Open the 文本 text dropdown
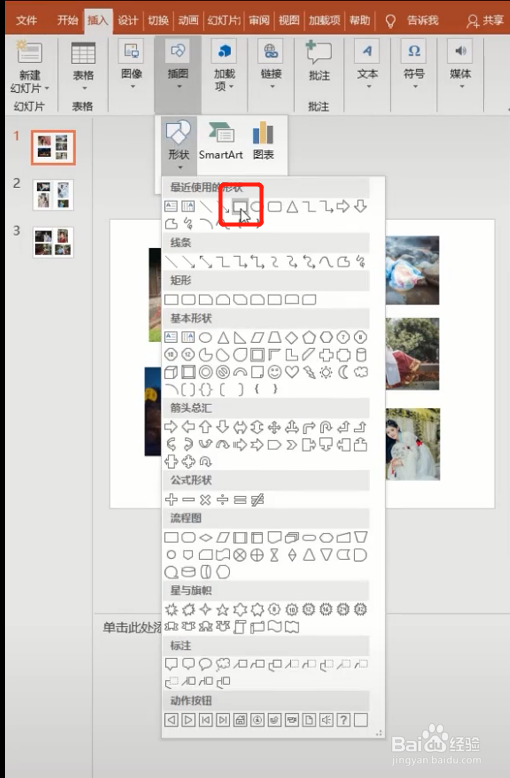This screenshot has height=778, width=510. 368,67
